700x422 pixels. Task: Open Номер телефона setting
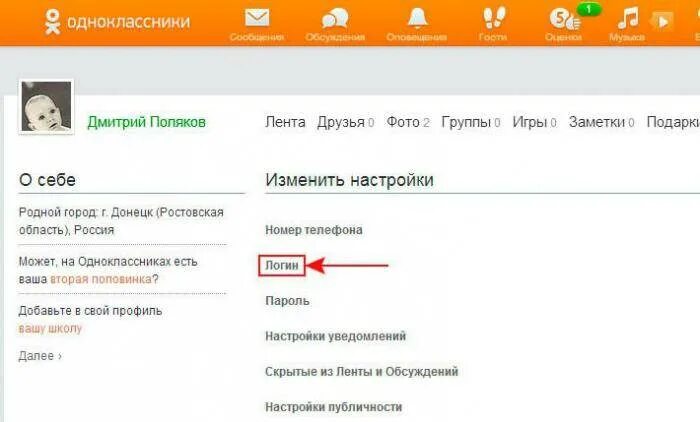click(314, 230)
